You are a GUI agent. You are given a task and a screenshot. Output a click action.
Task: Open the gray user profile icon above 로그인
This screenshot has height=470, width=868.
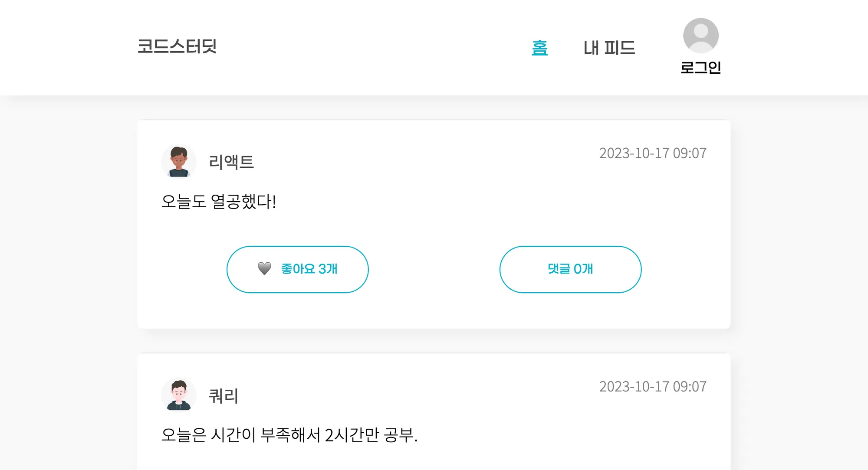coord(700,36)
